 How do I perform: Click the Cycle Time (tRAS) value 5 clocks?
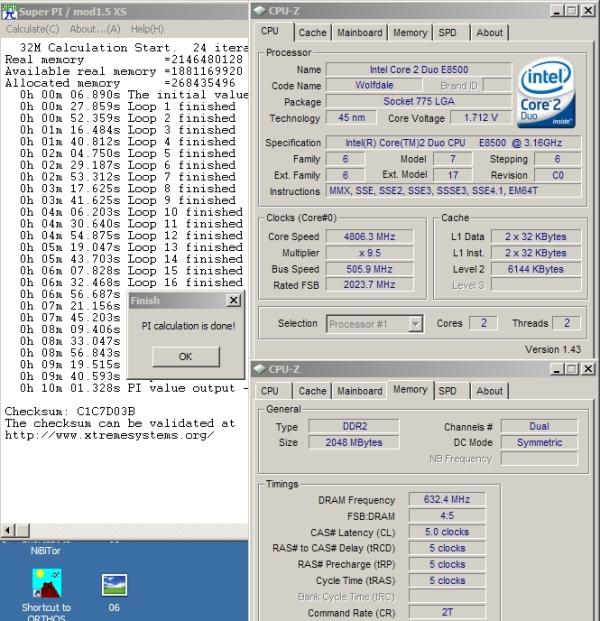click(447, 581)
